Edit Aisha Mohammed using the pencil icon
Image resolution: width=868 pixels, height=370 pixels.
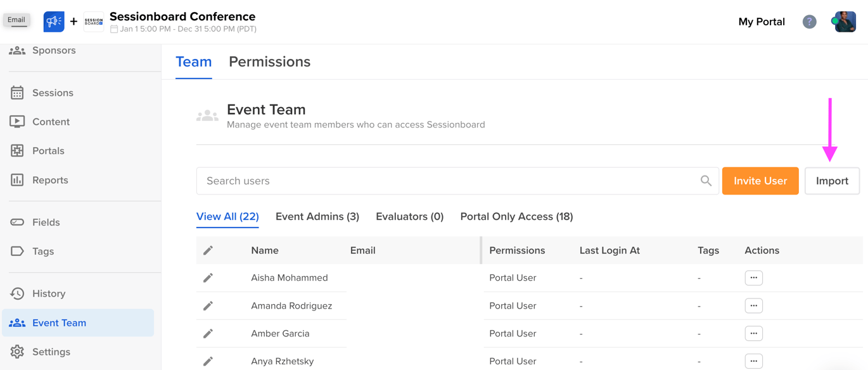208,277
